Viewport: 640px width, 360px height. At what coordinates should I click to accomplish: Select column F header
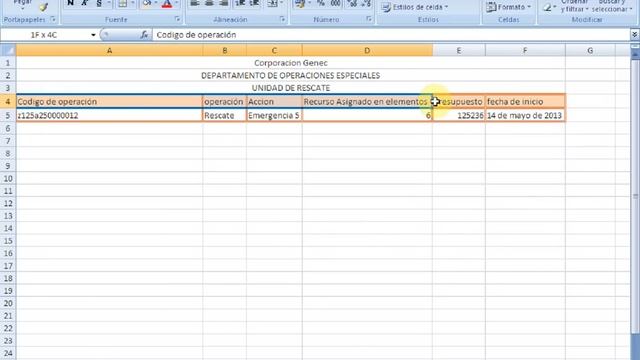[525, 50]
